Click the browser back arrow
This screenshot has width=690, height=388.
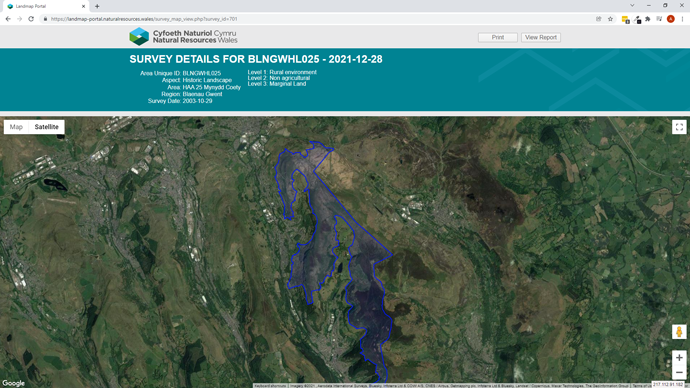point(8,19)
